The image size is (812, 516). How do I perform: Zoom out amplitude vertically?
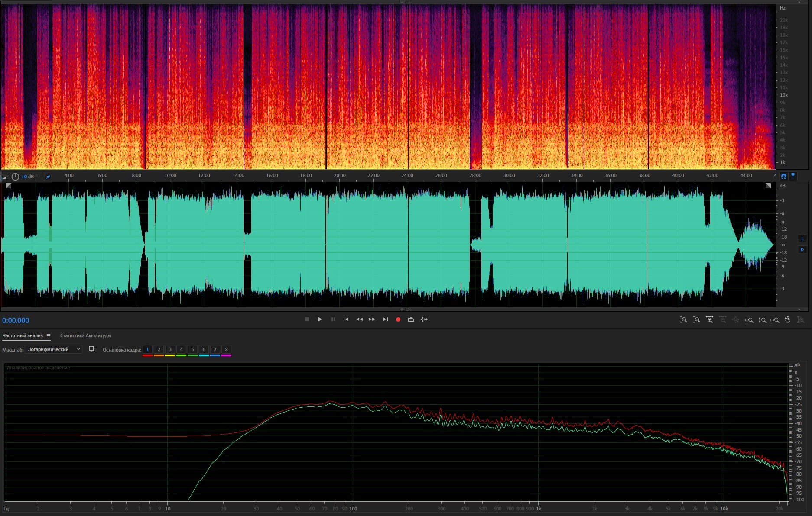(x=696, y=320)
